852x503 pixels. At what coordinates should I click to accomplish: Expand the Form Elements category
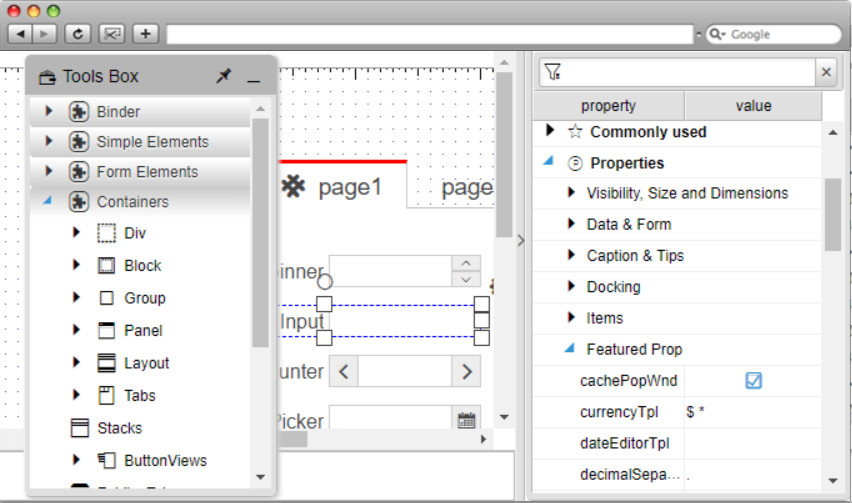pyautogui.click(x=49, y=171)
